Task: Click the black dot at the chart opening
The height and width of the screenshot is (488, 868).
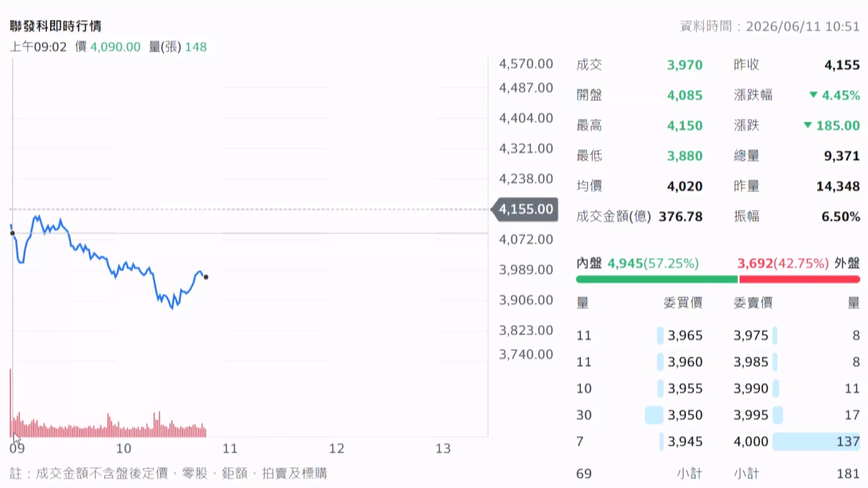Action: (13, 233)
